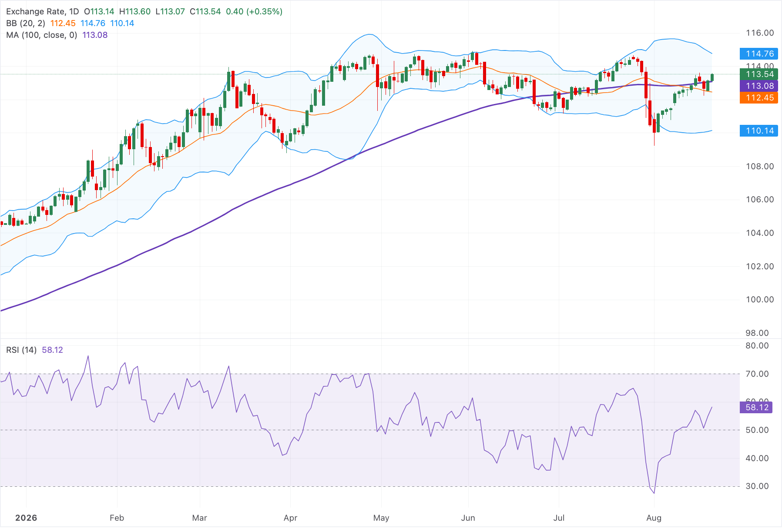Viewport: 782px width, 532px height.
Task: Click the 0.40 (+0.35%) change value
Action: click(254, 12)
